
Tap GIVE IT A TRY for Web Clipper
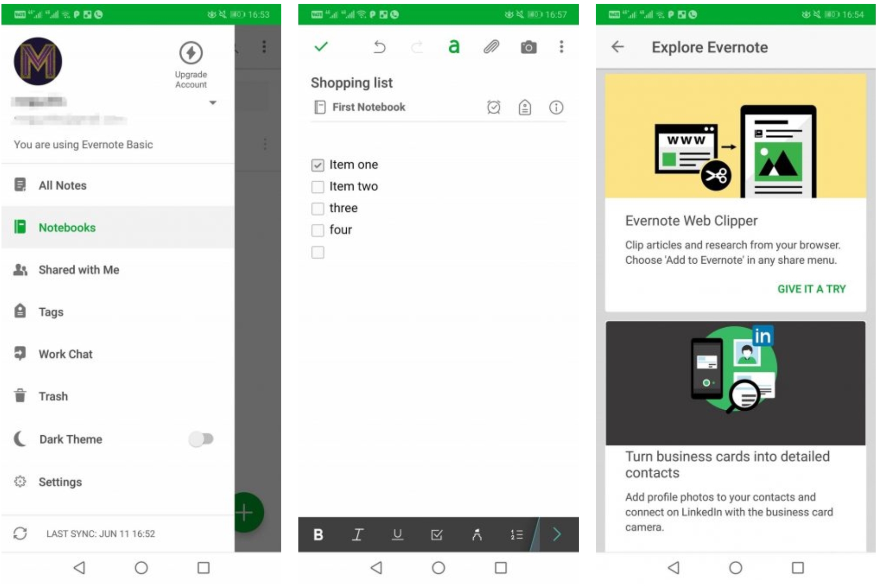click(811, 289)
